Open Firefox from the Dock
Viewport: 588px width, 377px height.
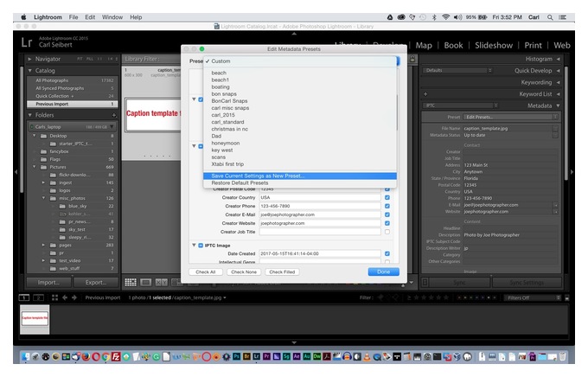pyautogui.click(x=86, y=357)
